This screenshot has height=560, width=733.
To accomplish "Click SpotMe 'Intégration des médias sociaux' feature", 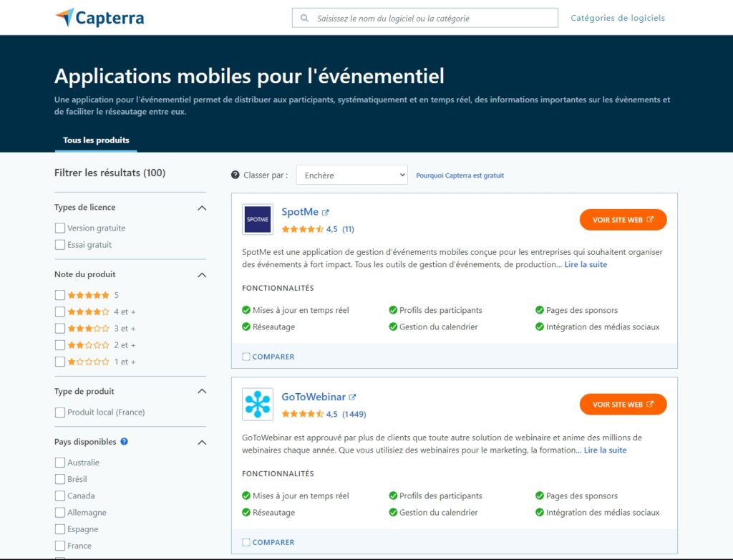I will pos(603,327).
